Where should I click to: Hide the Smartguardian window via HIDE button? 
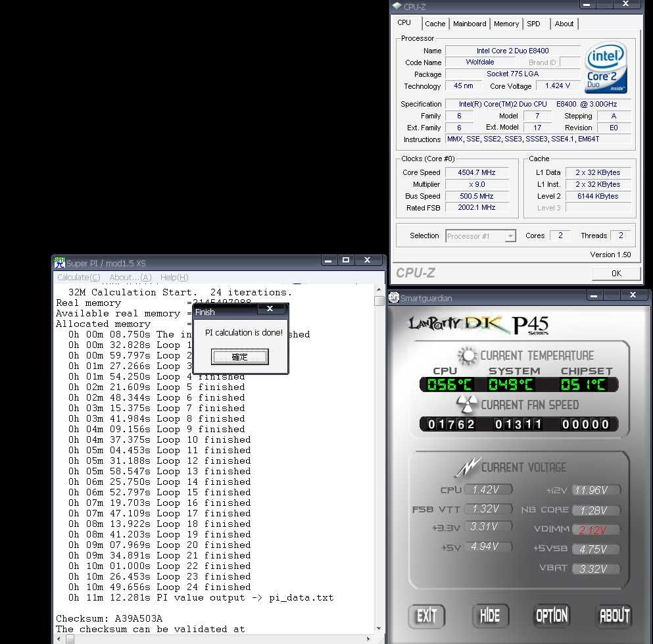pos(490,616)
